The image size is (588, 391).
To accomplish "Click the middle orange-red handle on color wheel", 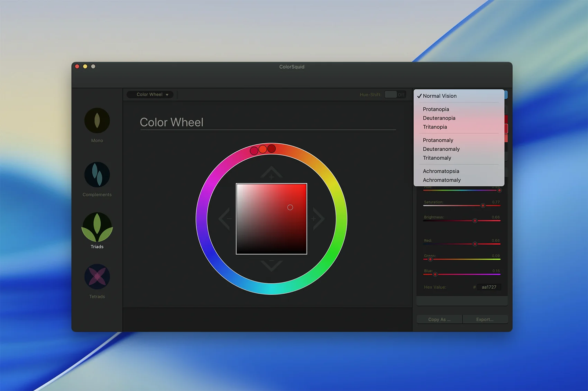I will coord(263,149).
